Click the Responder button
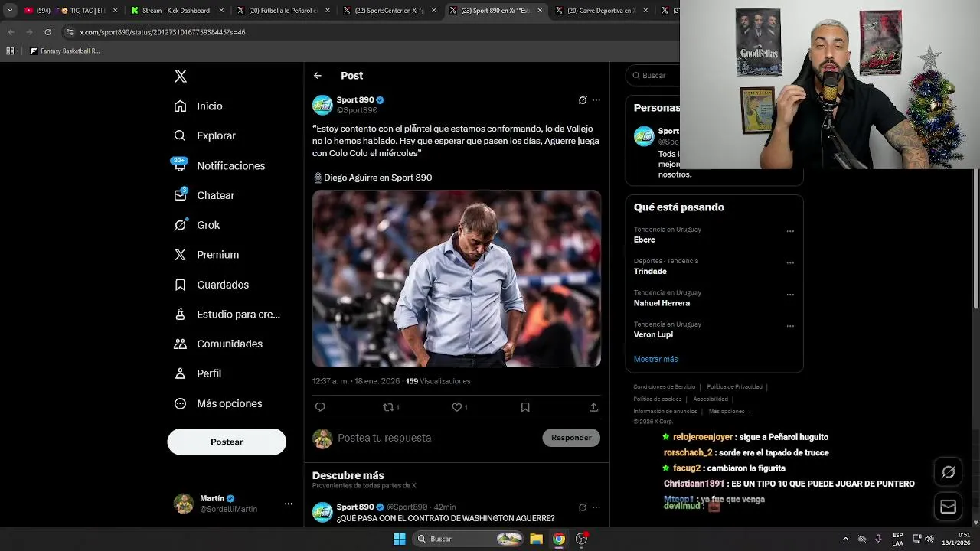This screenshot has height=551, width=980. point(571,438)
